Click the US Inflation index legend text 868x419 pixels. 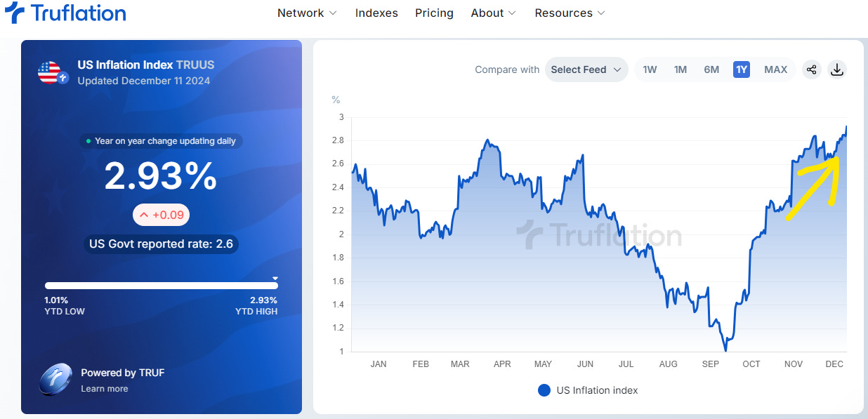(x=598, y=390)
